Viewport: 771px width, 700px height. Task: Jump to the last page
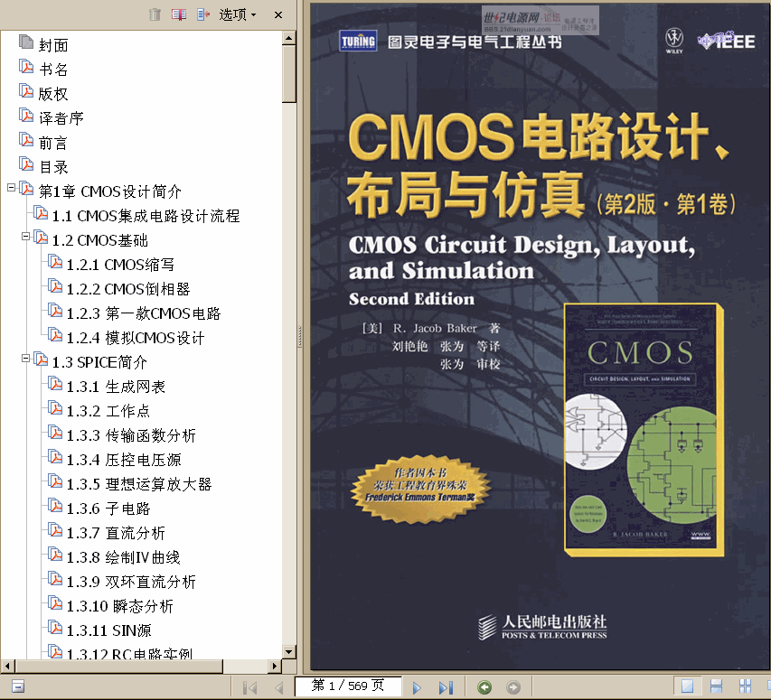[x=446, y=687]
